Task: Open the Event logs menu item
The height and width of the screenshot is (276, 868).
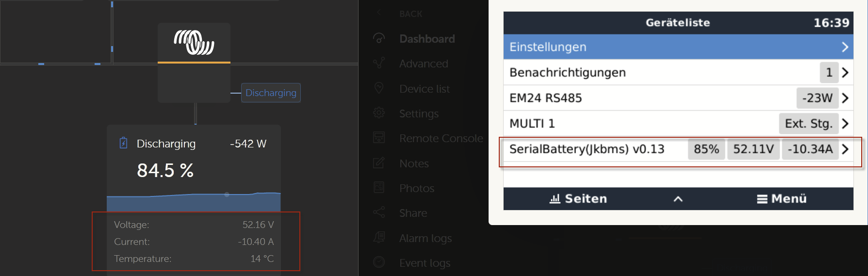Action: 425,263
